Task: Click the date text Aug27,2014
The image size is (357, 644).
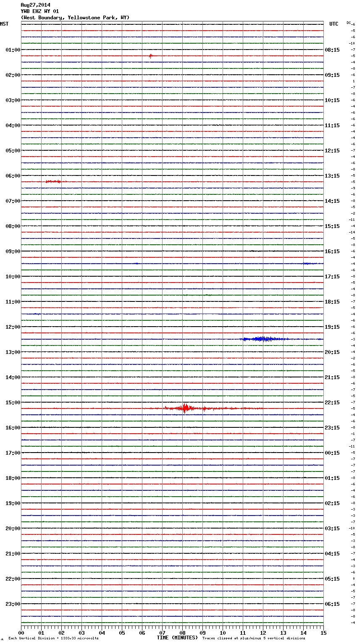Action: pos(35,5)
